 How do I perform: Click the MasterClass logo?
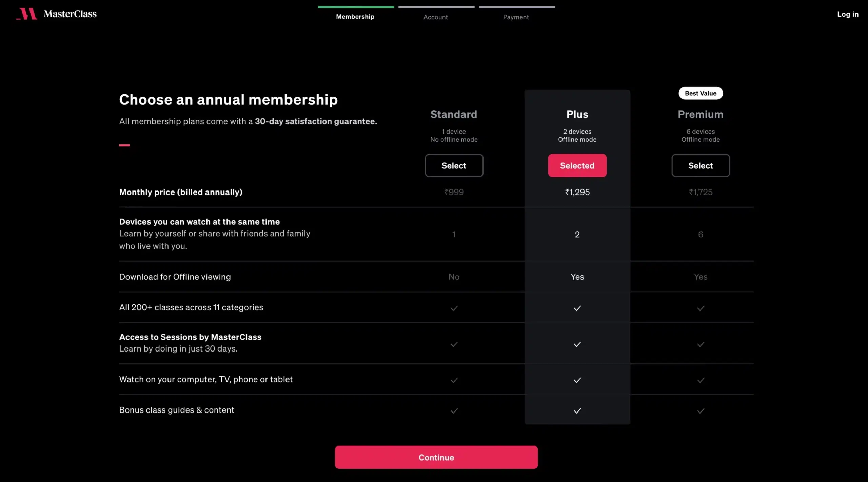point(56,14)
